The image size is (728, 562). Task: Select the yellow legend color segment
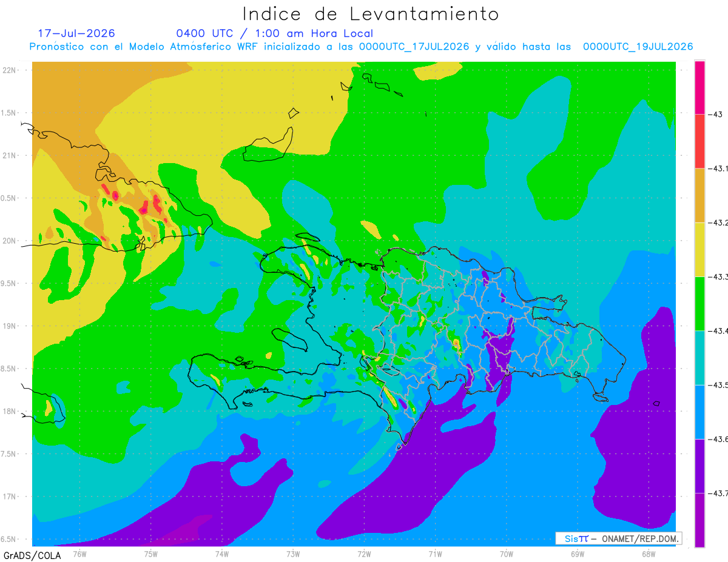pos(699,249)
